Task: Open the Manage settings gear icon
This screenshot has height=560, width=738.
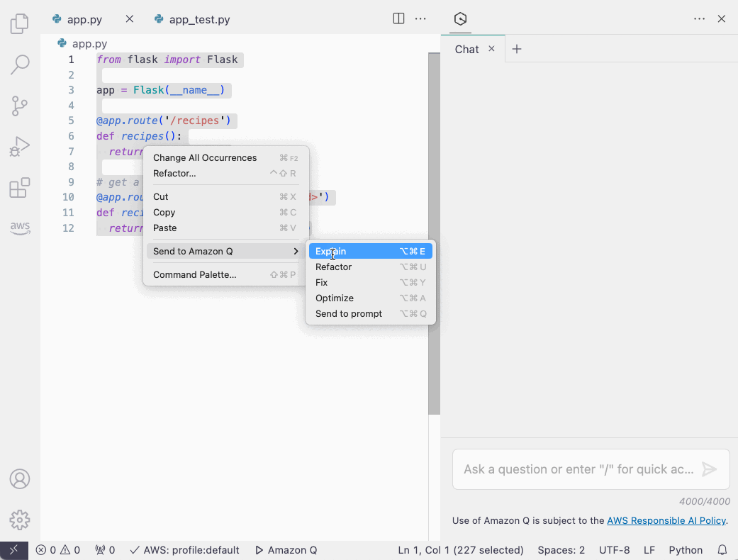Action: [19, 520]
